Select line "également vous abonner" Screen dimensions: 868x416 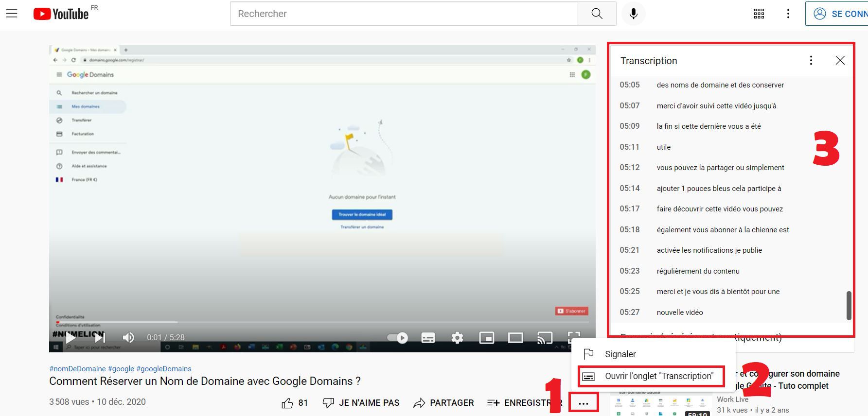point(728,229)
